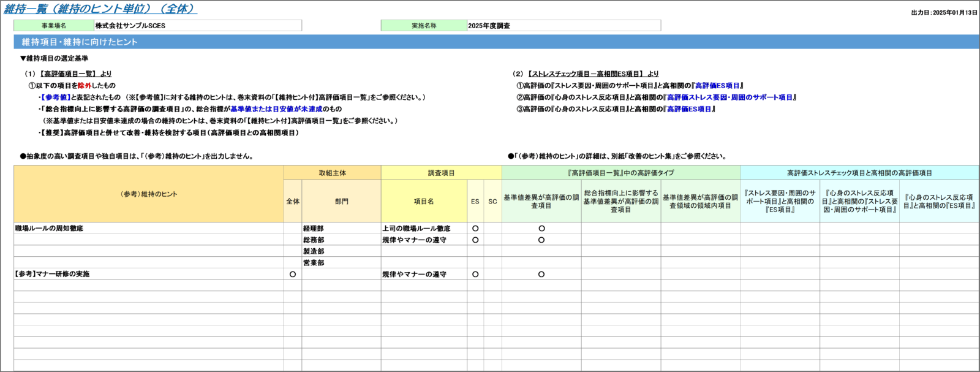The width and height of the screenshot is (980, 372).
Task: Click the 部門 column header
Action: [341, 201]
